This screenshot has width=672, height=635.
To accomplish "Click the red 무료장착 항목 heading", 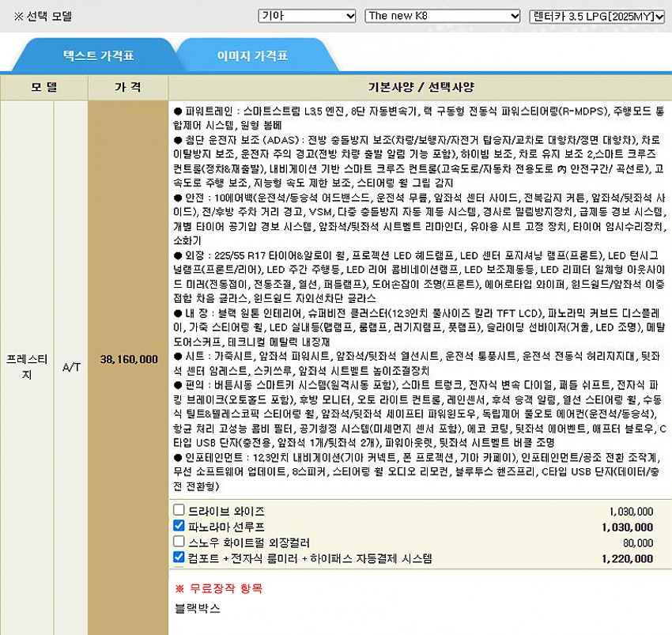I will (x=218, y=588).
